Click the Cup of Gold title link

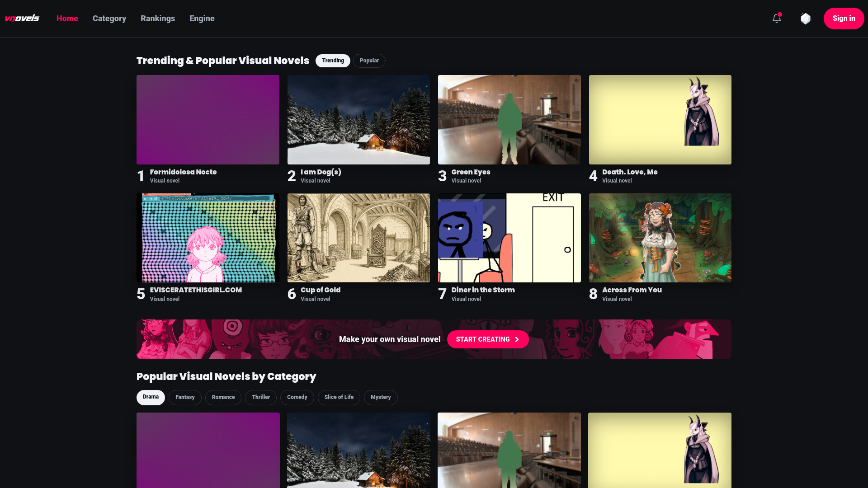(321, 290)
